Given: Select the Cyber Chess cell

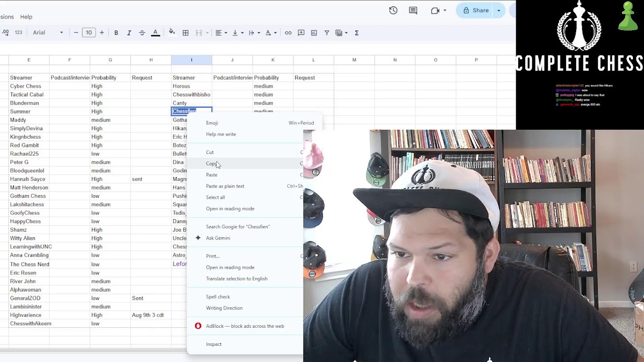Looking at the screenshot, I should click(x=29, y=86).
